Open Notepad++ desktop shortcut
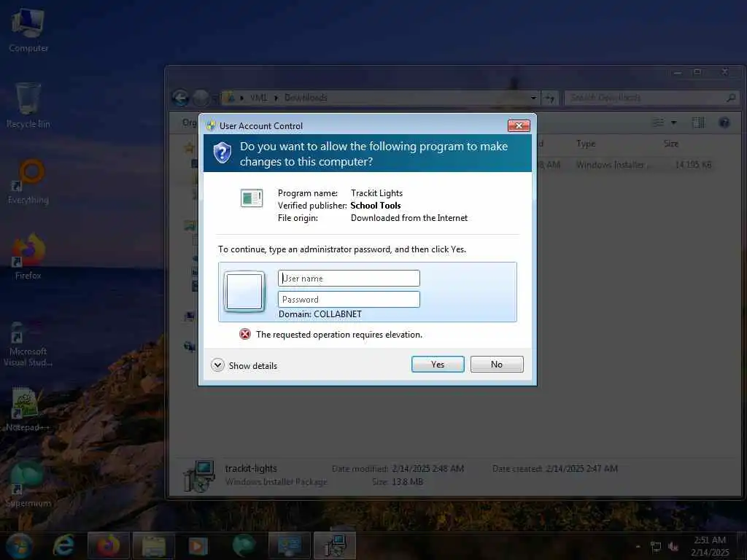Screen dimensions: 747x560 (28, 409)
